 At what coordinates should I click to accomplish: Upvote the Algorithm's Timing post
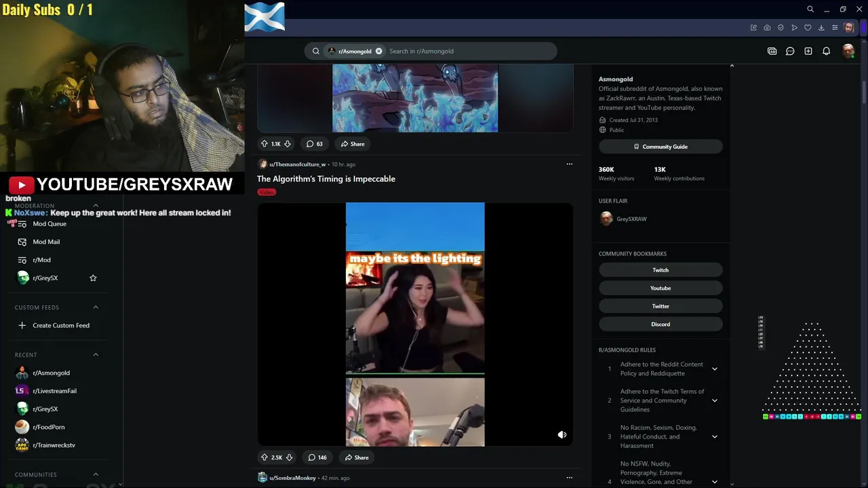(x=264, y=457)
